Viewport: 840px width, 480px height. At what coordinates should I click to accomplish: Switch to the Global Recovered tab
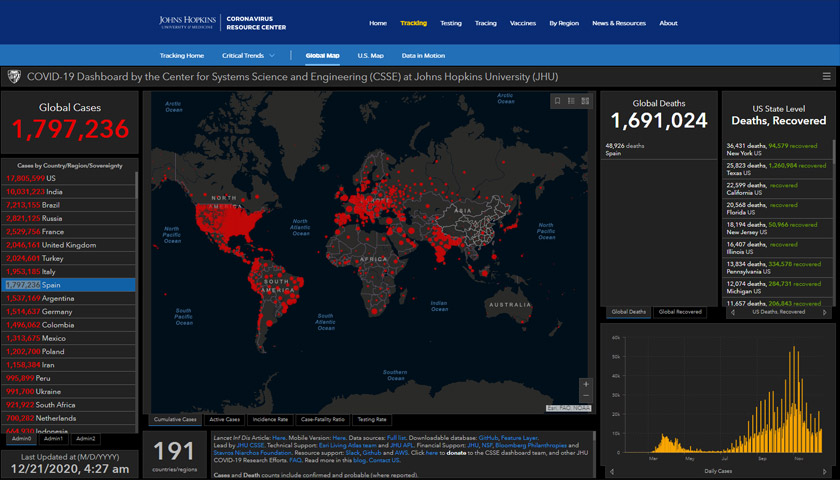click(679, 312)
